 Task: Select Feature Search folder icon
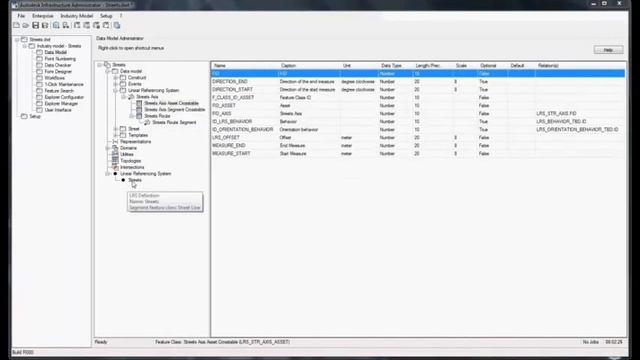tap(40, 91)
